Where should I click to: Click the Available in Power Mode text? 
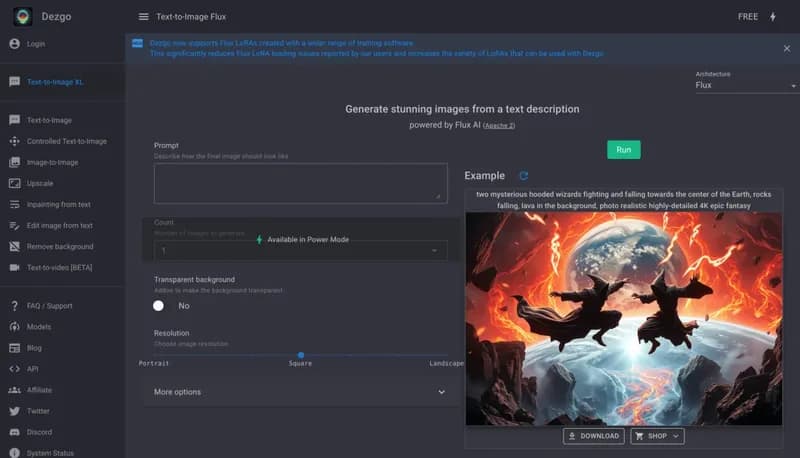308,239
